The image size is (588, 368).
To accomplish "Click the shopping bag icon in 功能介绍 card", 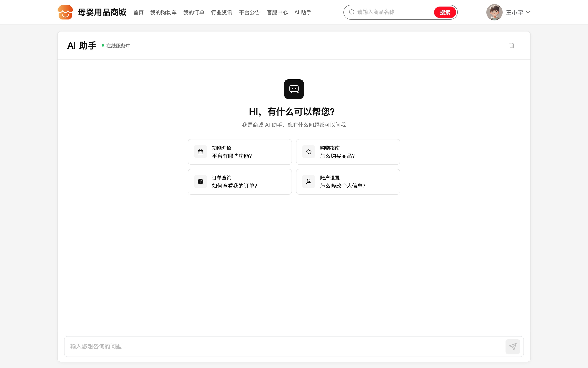I will (x=200, y=152).
